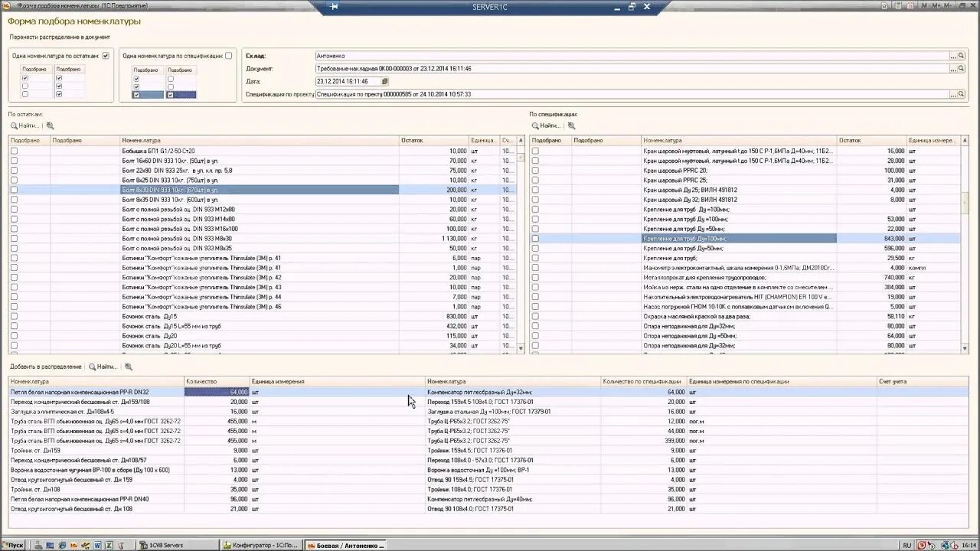Open ellipsis button of the Спецификация по проекту field

(953, 94)
